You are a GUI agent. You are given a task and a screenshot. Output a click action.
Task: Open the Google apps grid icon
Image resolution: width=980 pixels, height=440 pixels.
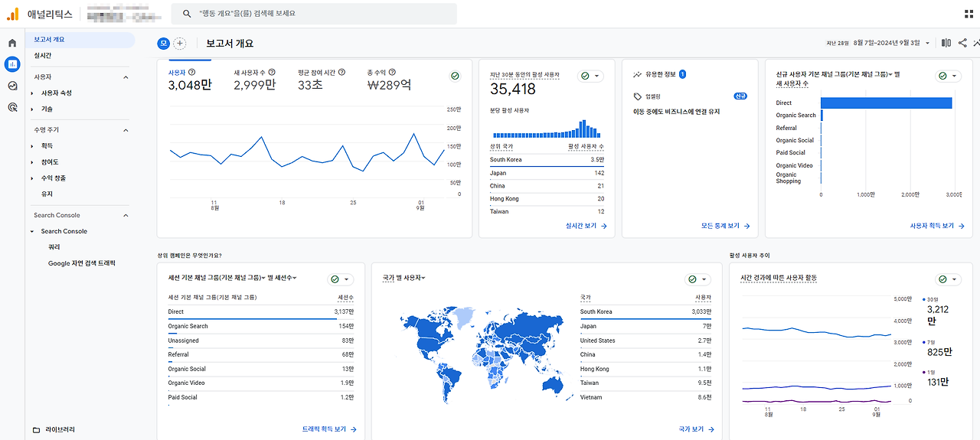click(x=969, y=14)
